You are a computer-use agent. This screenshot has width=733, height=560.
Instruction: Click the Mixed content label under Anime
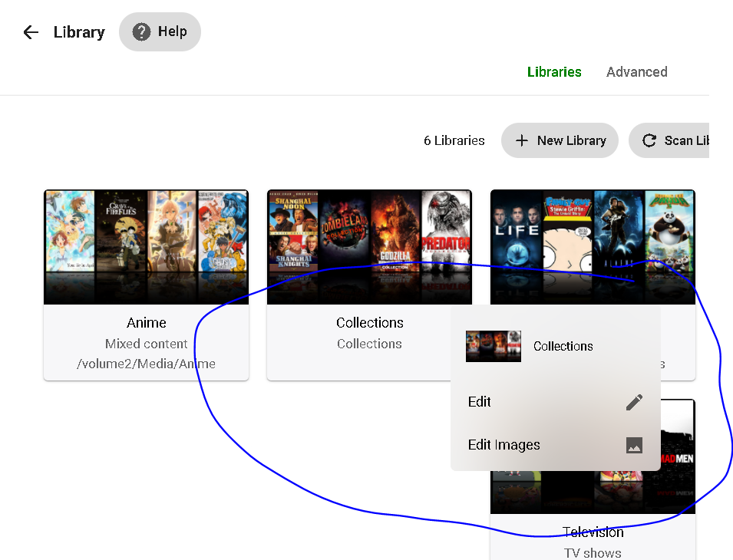tap(147, 344)
